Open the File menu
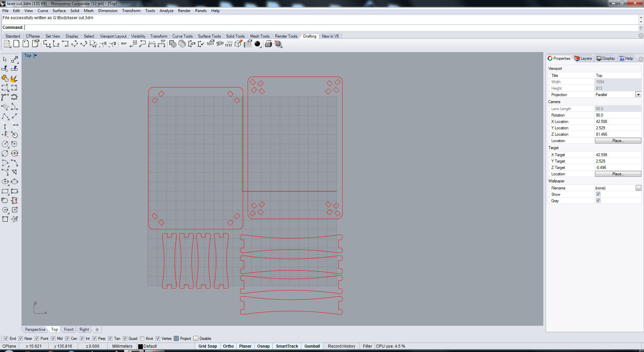644x352 pixels. point(5,11)
